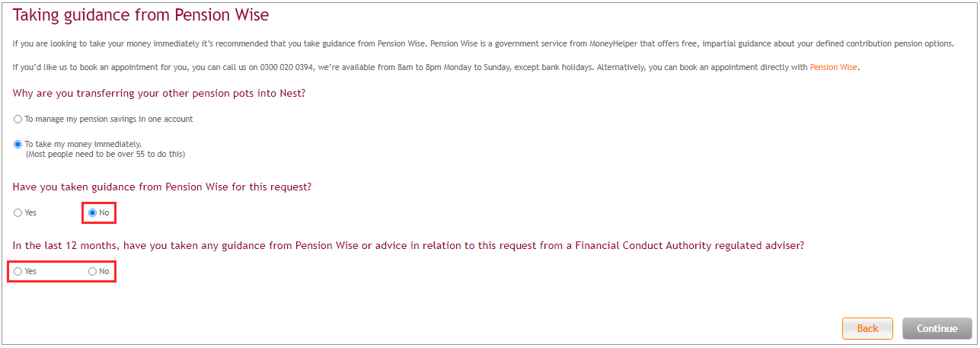Click the grey Continue button
This screenshot has width=980, height=348.
[937, 328]
